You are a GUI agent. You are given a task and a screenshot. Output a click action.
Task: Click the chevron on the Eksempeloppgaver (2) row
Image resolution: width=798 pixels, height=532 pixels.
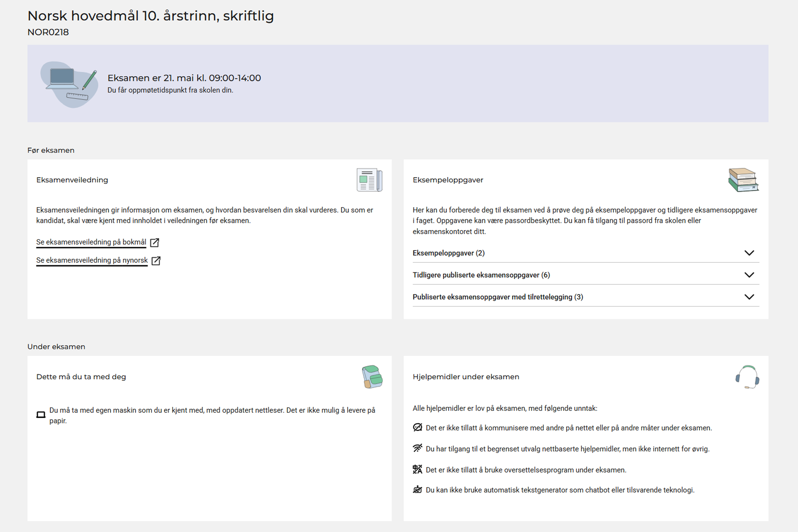click(749, 253)
